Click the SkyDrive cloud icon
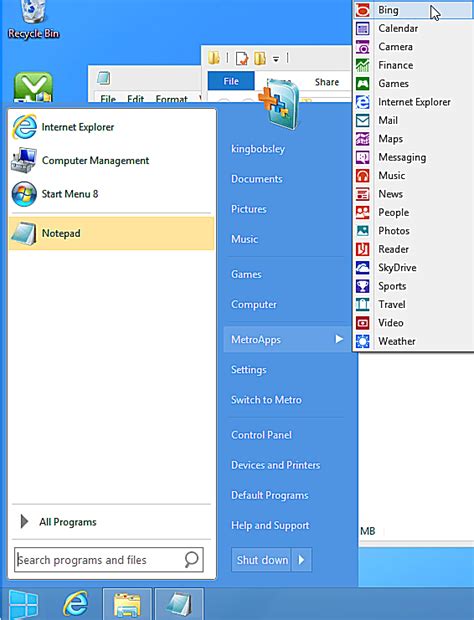 click(363, 268)
